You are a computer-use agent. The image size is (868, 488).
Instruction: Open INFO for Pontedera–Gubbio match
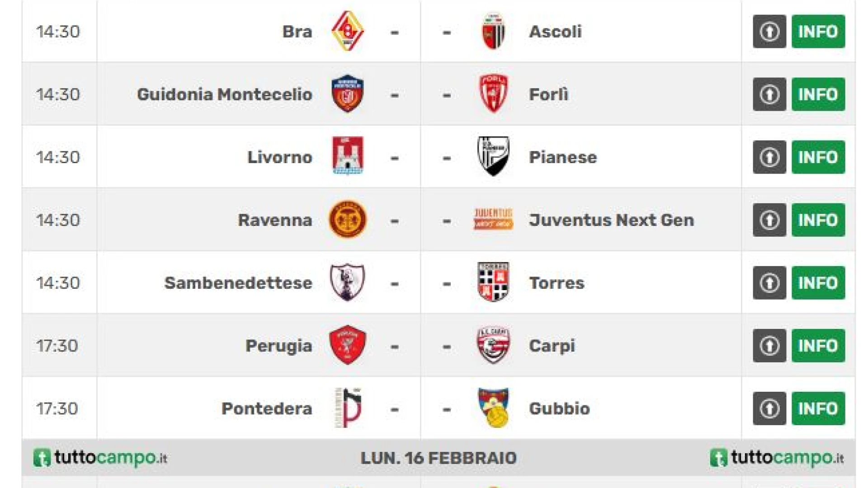[818, 408]
